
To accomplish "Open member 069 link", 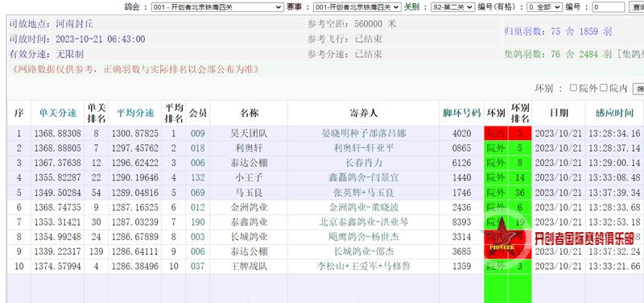I will point(197,193).
